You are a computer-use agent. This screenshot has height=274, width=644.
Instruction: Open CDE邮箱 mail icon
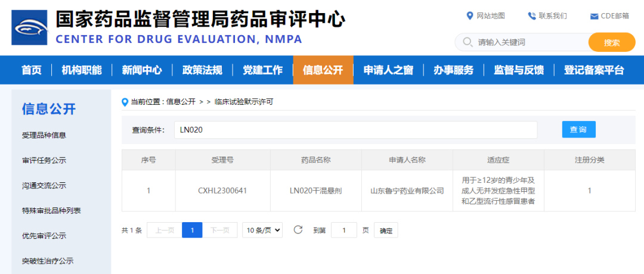point(594,16)
